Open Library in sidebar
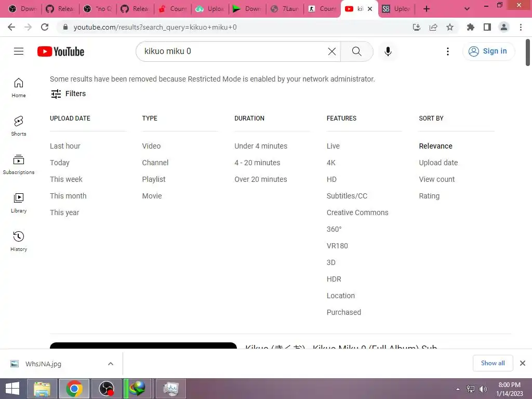 tap(19, 203)
